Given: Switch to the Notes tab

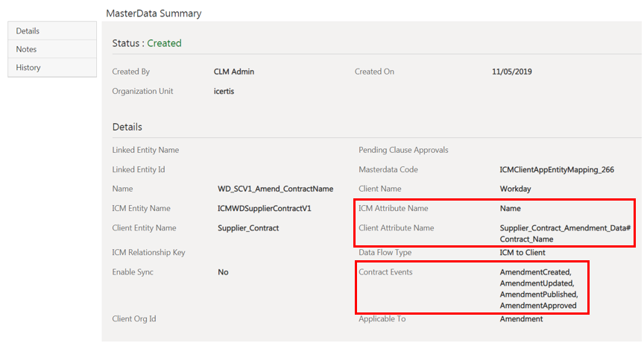Looking at the screenshot, I should 27,49.
